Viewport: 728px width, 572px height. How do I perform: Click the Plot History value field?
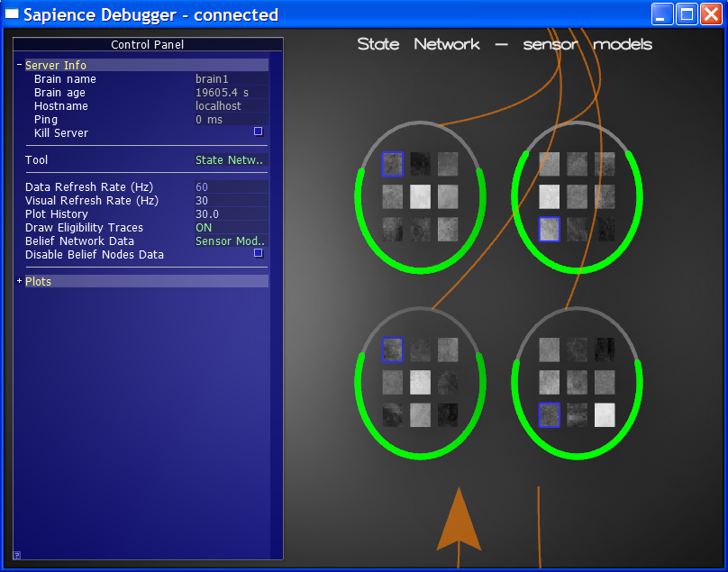point(231,214)
